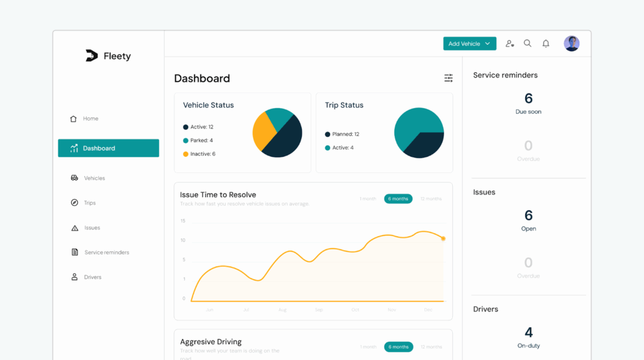Image resolution: width=644 pixels, height=360 pixels.
Task: Click the orange Inactive slice of Vehicle Status pie
Action: (262, 132)
